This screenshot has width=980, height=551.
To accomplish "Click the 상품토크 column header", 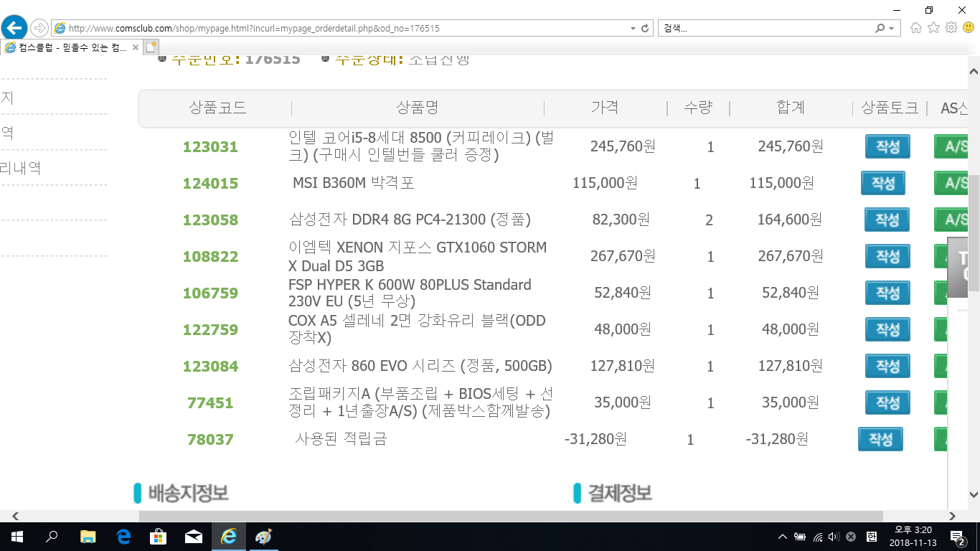I will click(890, 108).
